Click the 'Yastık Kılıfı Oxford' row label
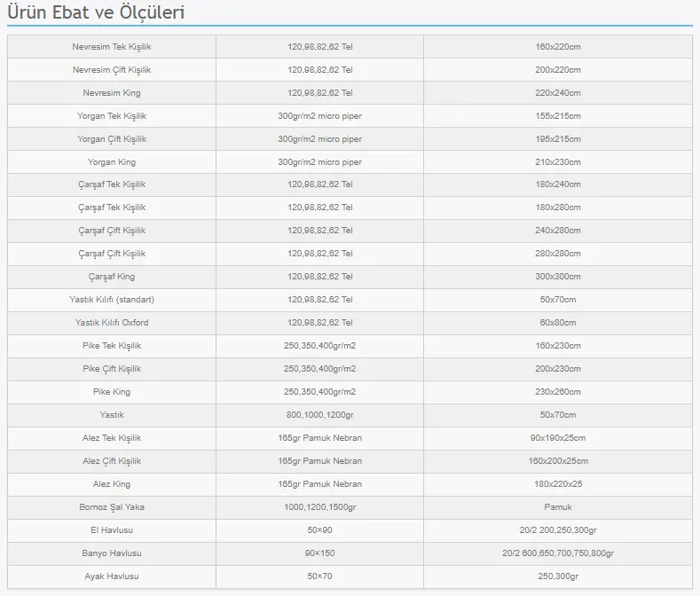This screenshot has height=596, width=700. pos(112,323)
